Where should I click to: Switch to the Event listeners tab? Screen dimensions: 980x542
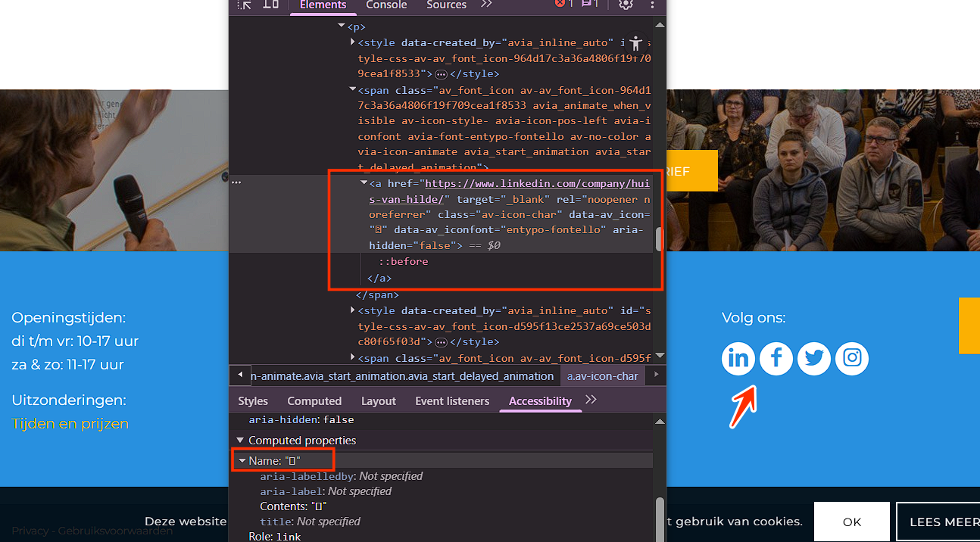(452, 401)
